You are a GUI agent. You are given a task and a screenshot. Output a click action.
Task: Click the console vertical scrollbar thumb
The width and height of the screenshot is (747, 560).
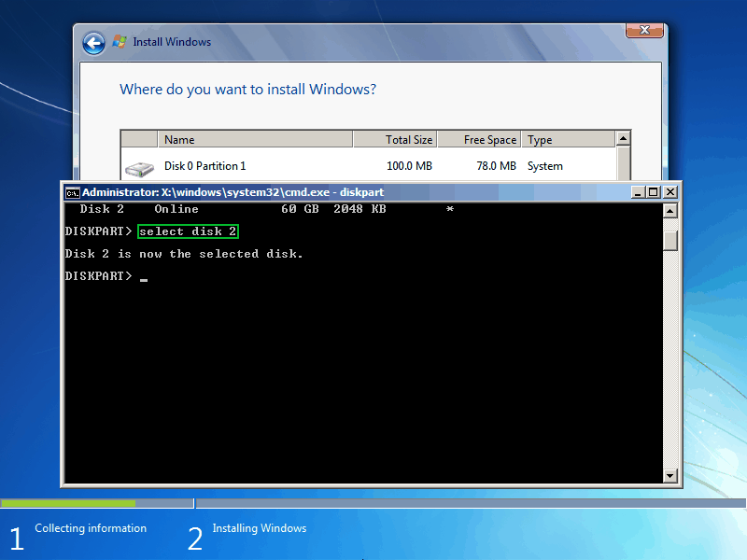[x=669, y=241]
